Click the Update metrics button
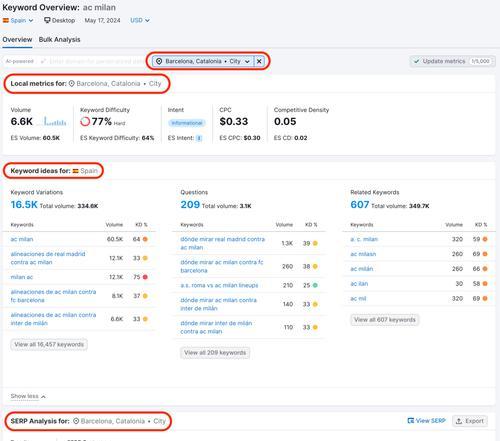This screenshot has width=500, height=441. tap(452, 61)
